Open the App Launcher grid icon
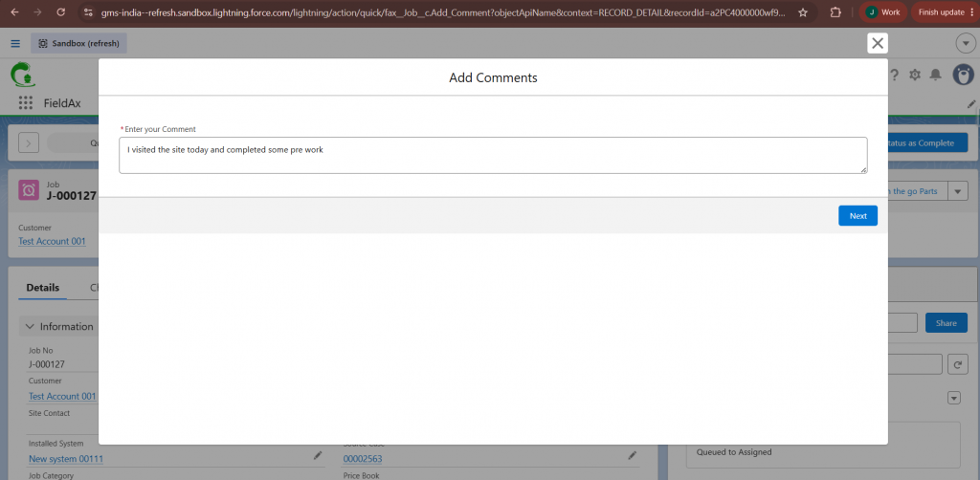Screen dimensions: 980x480 [26, 103]
